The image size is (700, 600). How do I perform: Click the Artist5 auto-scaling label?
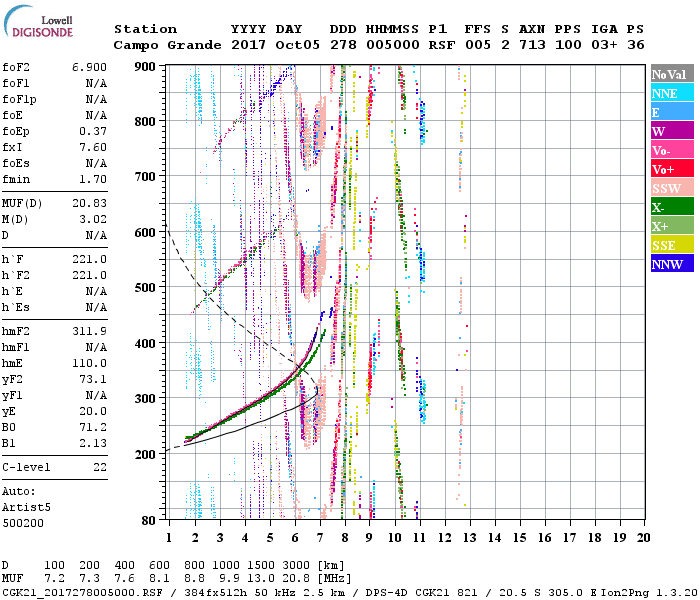point(26,508)
